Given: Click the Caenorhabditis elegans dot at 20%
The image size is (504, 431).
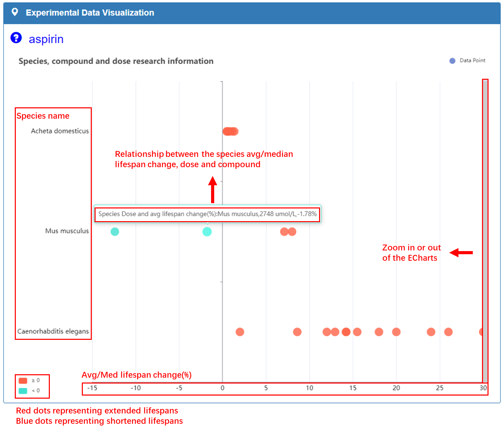Looking at the screenshot, I should click(x=396, y=332).
